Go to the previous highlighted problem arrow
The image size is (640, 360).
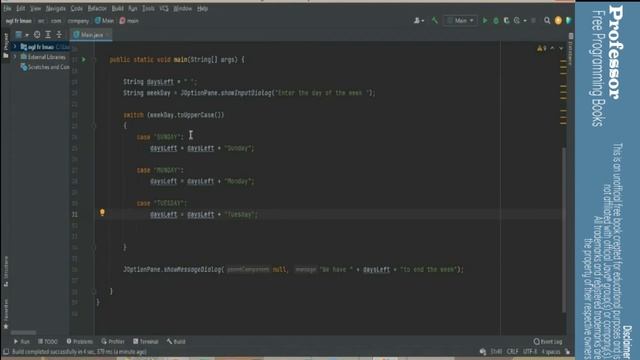point(552,49)
